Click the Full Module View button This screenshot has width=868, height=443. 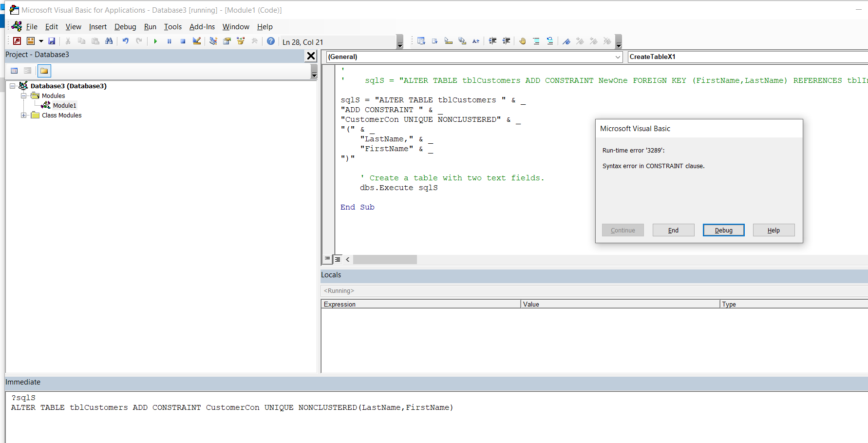(x=338, y=259)
